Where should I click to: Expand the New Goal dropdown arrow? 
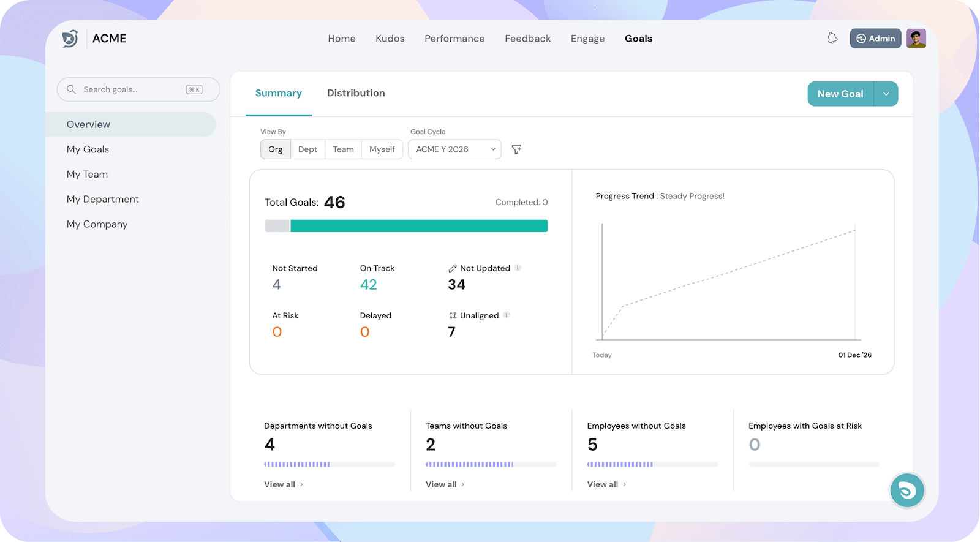click(x=886, y=94)
